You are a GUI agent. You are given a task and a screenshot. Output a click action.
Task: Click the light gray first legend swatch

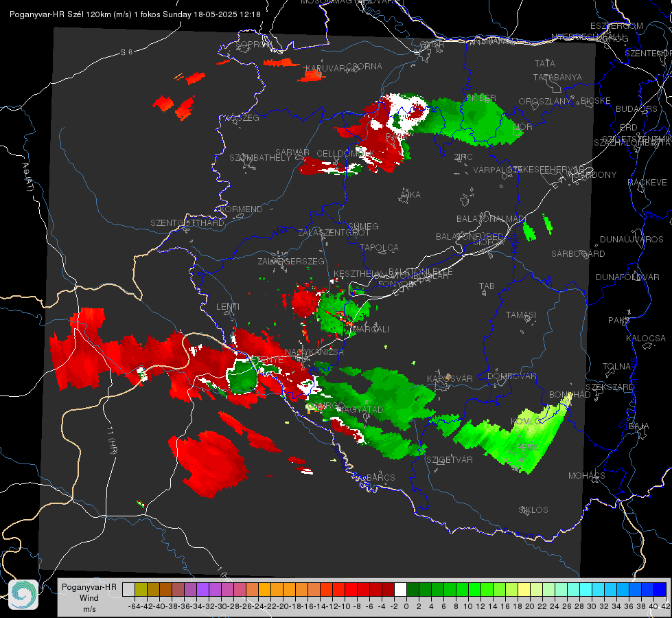coord(128,589)
